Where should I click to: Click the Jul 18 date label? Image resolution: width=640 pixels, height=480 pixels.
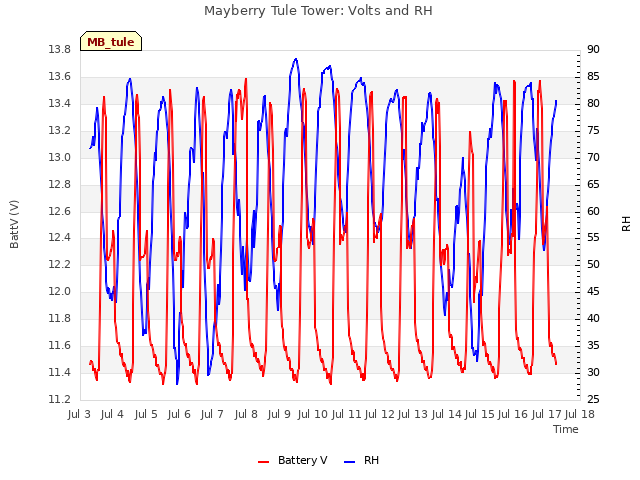click(580, 414)
